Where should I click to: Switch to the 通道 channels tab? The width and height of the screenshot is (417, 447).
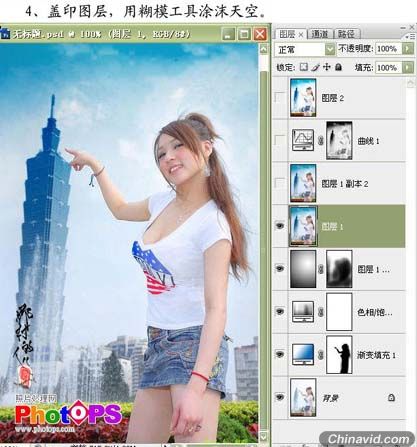click(319, 34)
